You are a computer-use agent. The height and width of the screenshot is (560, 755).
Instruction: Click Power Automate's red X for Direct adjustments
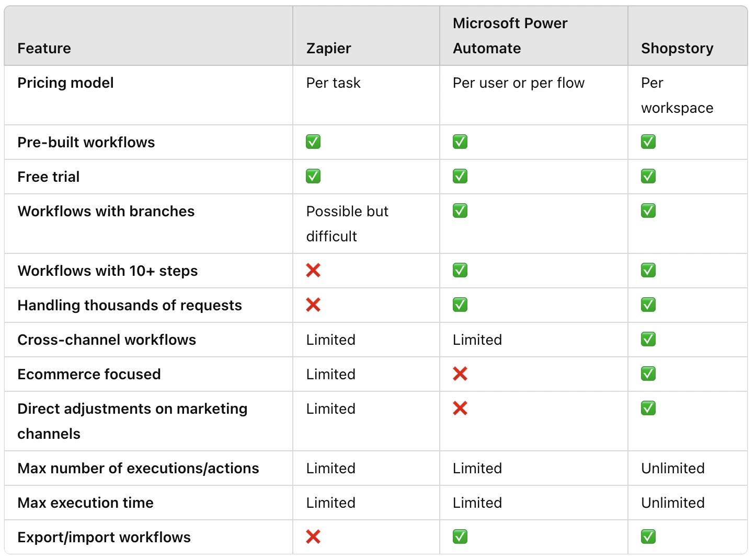click(x=460, y=408)
